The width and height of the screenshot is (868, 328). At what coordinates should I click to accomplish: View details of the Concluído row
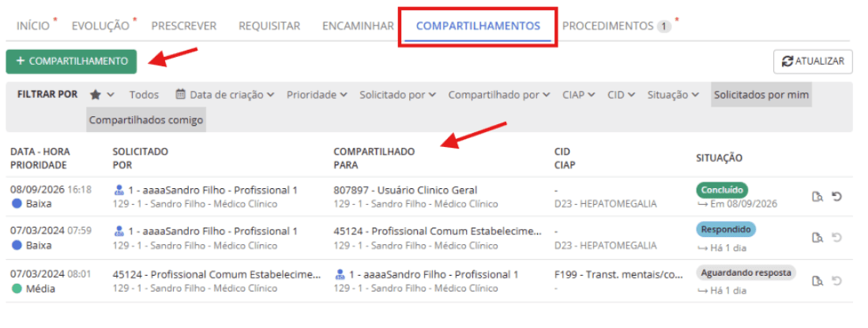817,197
